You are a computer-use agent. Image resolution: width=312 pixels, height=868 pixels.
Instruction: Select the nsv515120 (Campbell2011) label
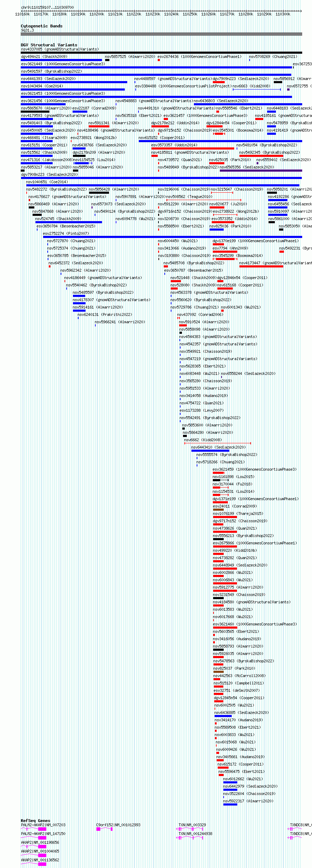(x=239, y=683)
